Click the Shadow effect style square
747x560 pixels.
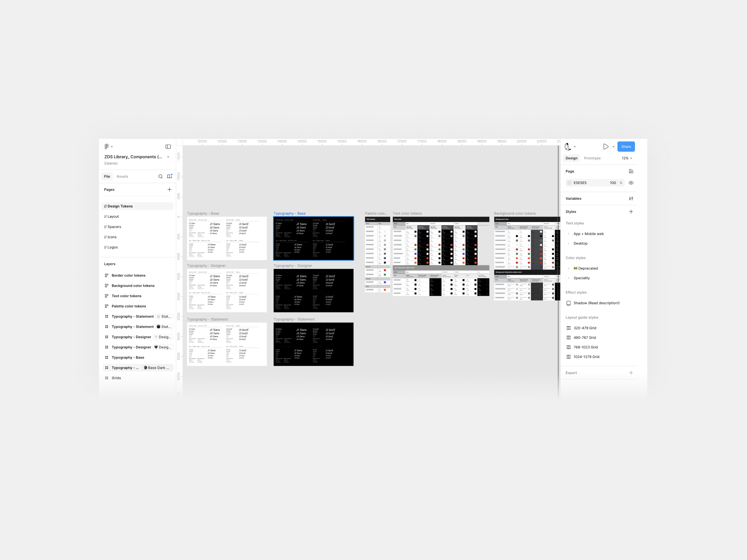point(568,303)
